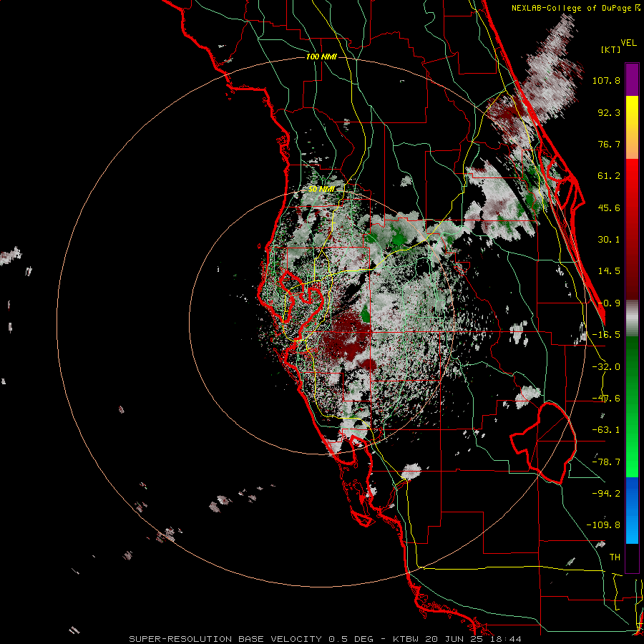Pick the yellow segment of the velocity color bar
The height and width of the screenshot is (644, 644).
(x=632, y=113)
